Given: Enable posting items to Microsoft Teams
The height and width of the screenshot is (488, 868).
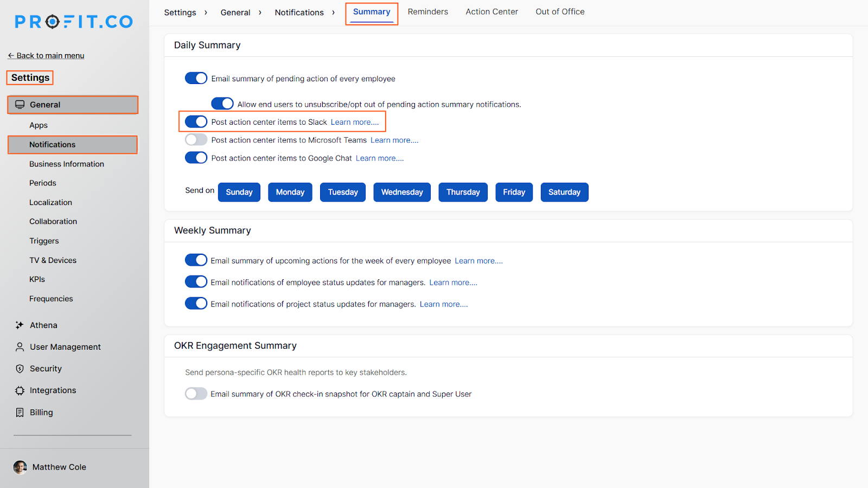Looking at the screenshot, I should (x=196, y=140).
